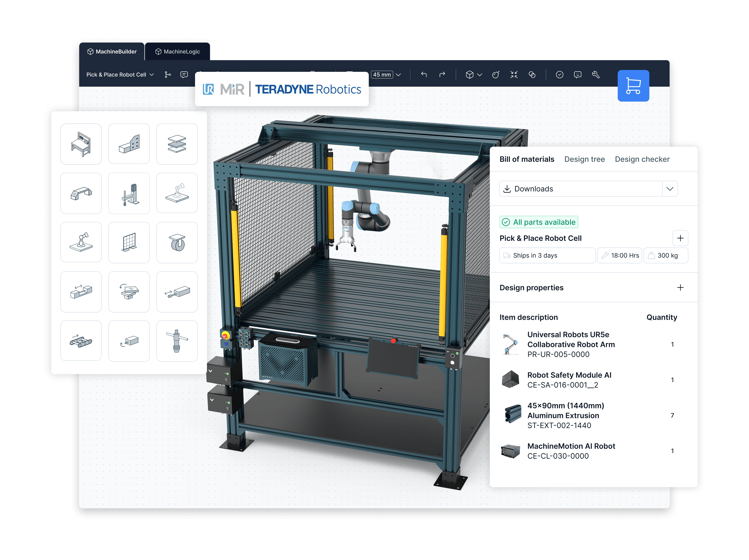Select the rotary table part icon
This screenshot has width=749, height=560.
click(129, 292)
